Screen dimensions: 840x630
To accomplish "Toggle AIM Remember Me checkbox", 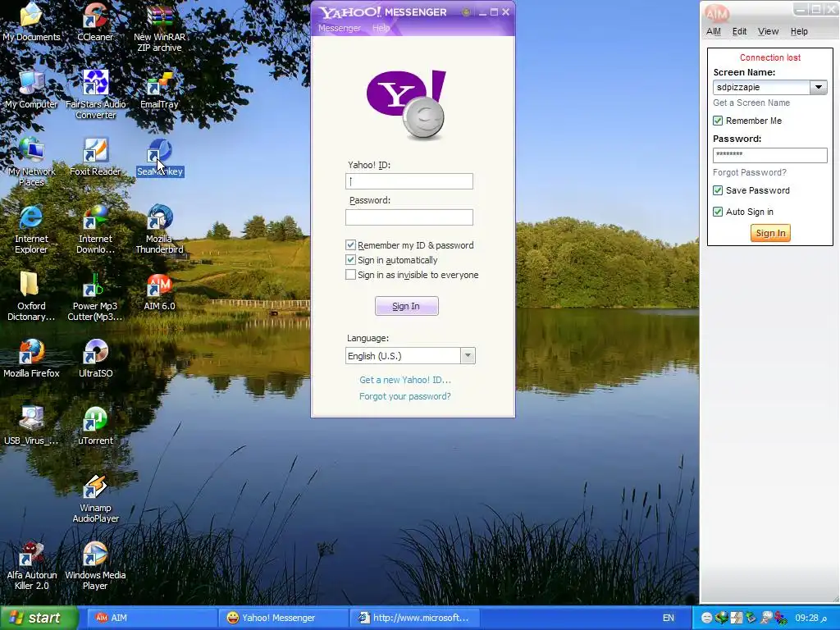I will pos(718,121).
